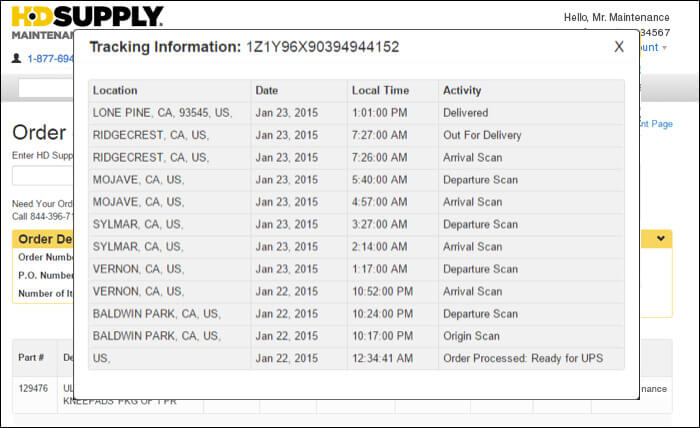Select the Out For Delivery row
The image size is (700, 428).
point(356,135)
